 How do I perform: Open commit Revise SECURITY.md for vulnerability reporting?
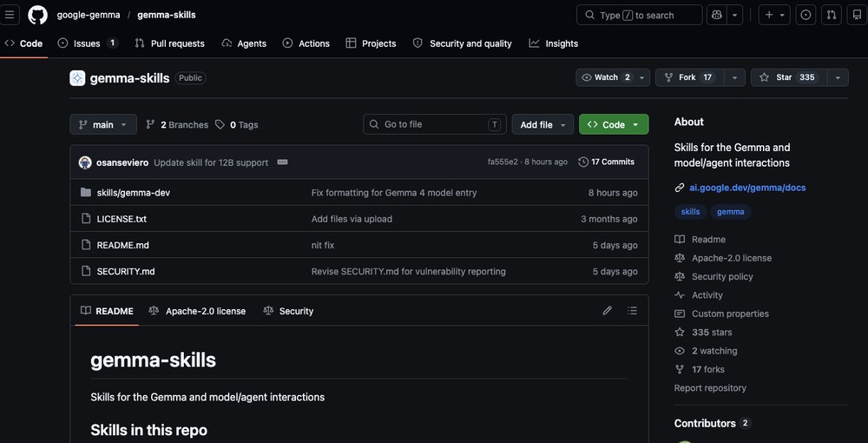(x=409, y=271)
